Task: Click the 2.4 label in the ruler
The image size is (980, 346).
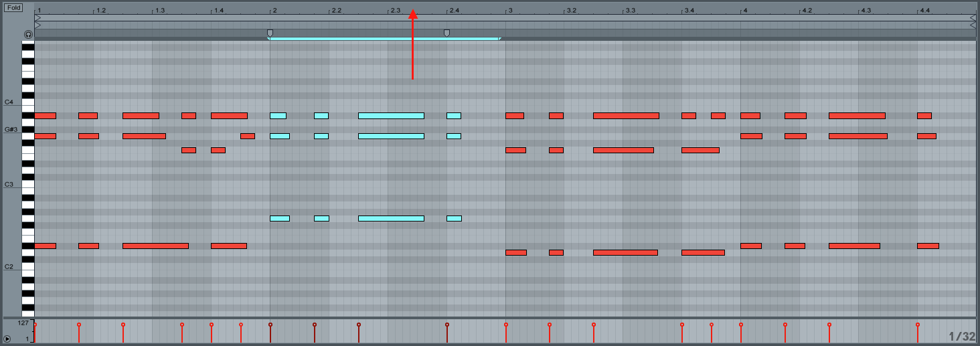Action: click(454, 11)
